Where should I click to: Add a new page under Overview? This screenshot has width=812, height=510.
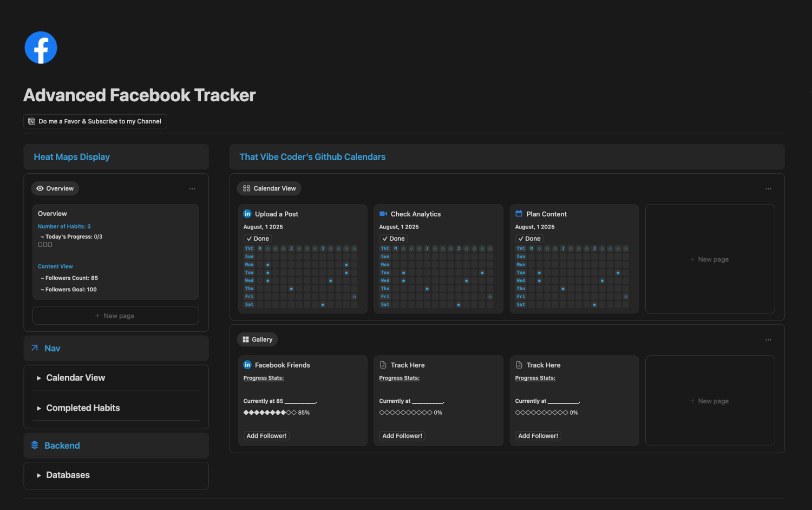[x=115, y=316]
